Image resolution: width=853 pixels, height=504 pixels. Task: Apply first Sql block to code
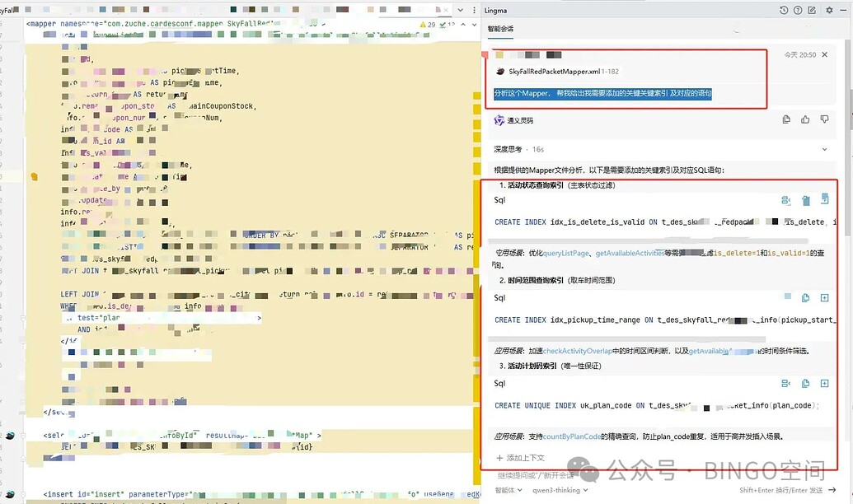(x=786, y=201)
